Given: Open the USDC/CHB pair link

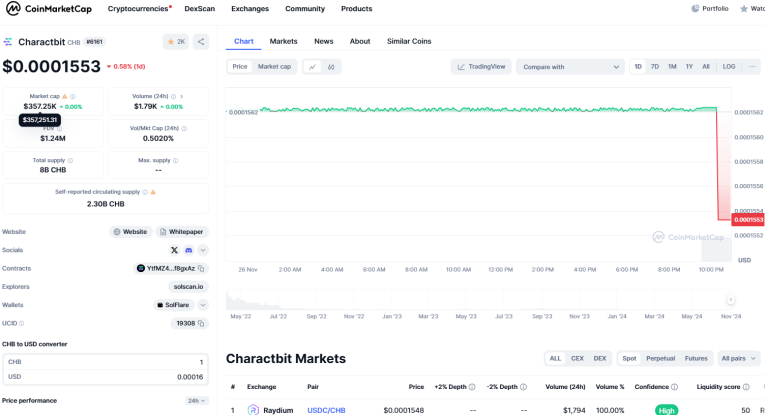Looking at the screenshot, I should 326,411.
